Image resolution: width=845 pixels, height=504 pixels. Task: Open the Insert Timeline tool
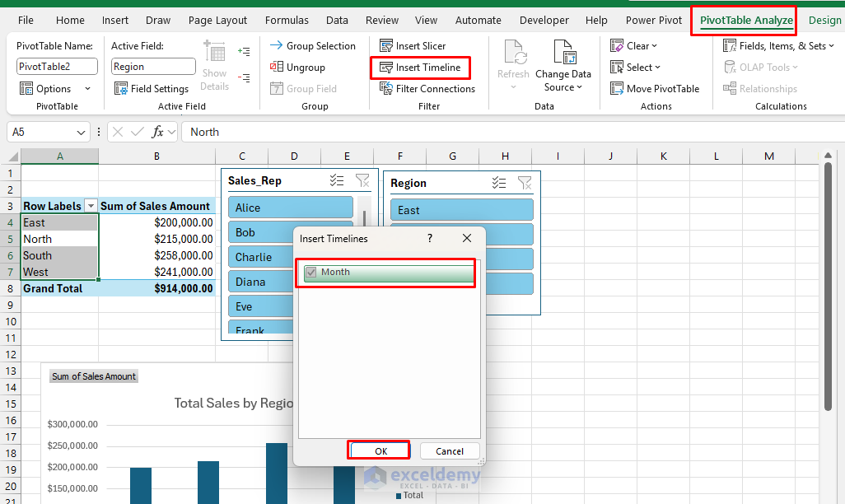tap(420, 67)
